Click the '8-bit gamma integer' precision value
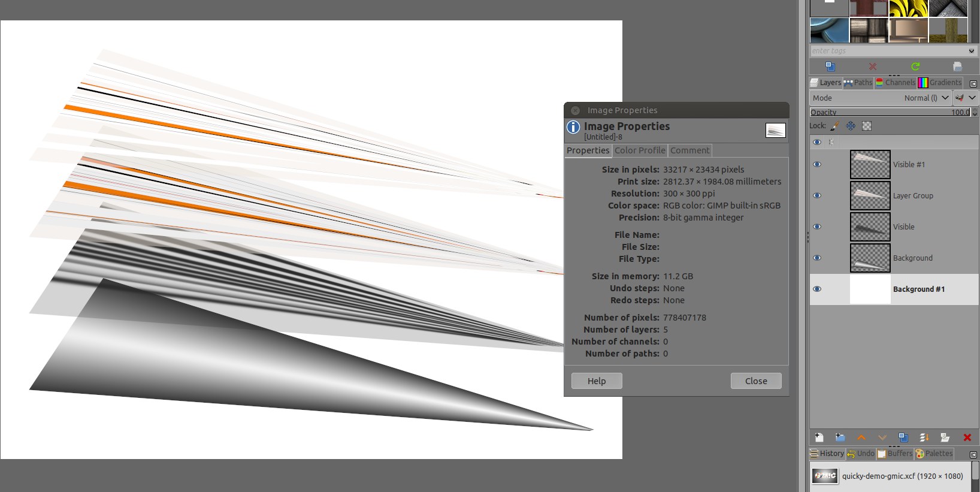Screen dimensions: 980x492 (703, 218)
